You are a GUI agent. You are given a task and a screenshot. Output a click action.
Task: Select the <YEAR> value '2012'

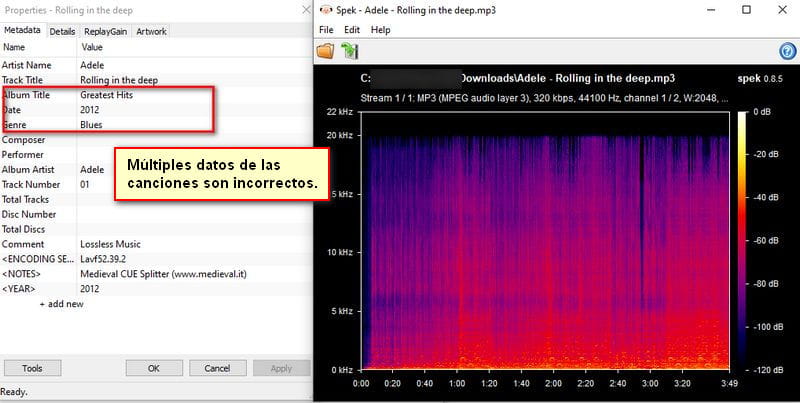coord(89,289)
